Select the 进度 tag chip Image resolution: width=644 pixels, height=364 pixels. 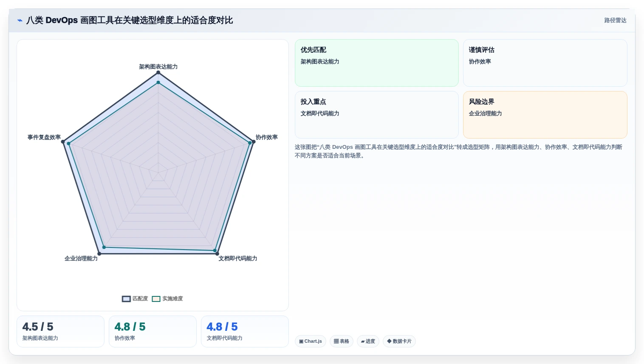coord(368,341)
